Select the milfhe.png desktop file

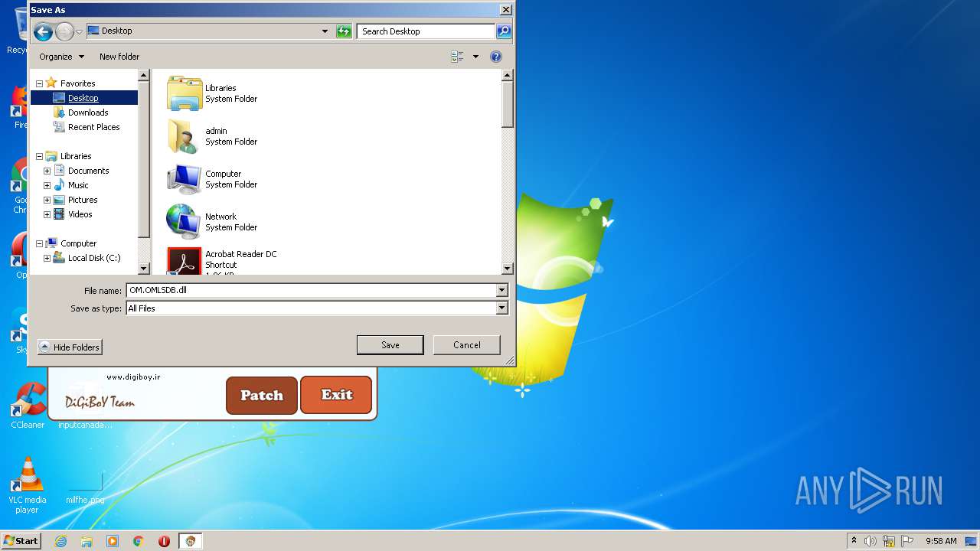[85, 487]
